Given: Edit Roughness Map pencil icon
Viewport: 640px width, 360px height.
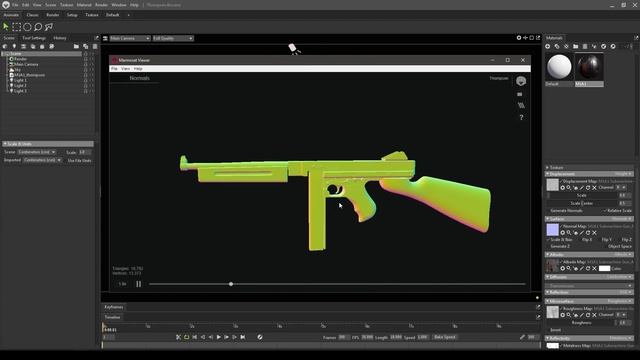Looking at the screenshot, I should [582, 315].
